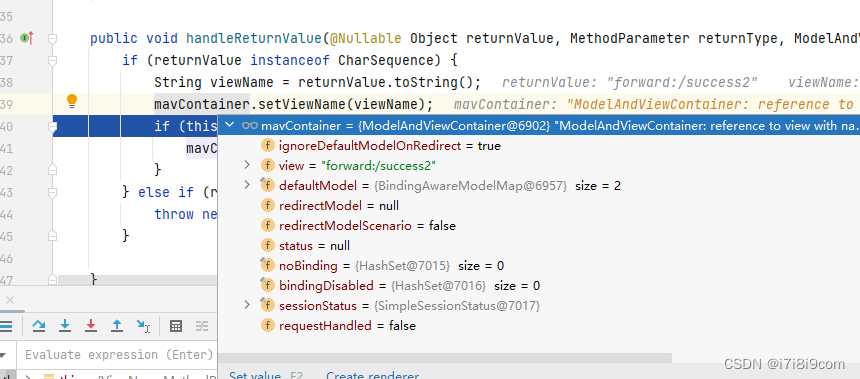Click the "forward:/success2" view value
The height and width of the screenshot is (379, 860).
point(378,166)
